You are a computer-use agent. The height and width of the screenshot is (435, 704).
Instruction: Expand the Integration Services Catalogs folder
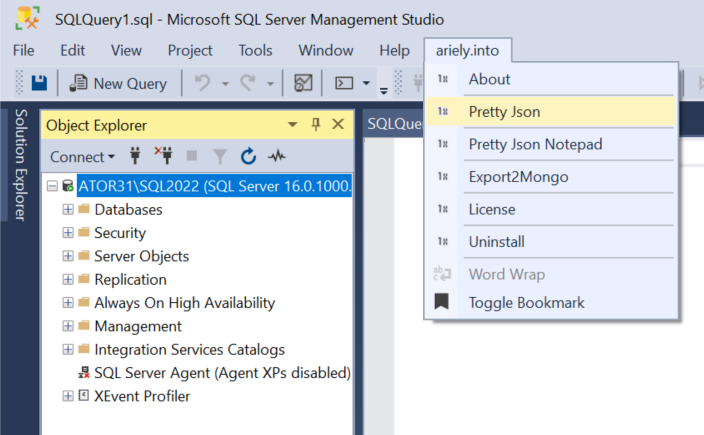pos(68,349)
